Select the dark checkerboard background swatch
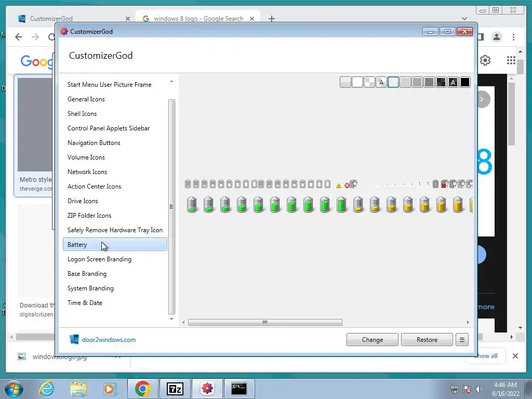 tap(441, 82)
